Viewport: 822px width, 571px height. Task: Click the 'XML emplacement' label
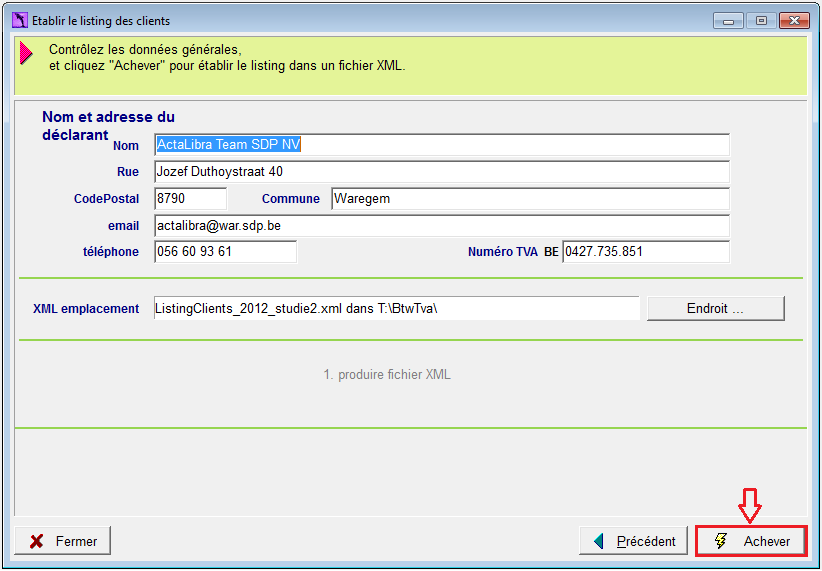tap(86, 308)
